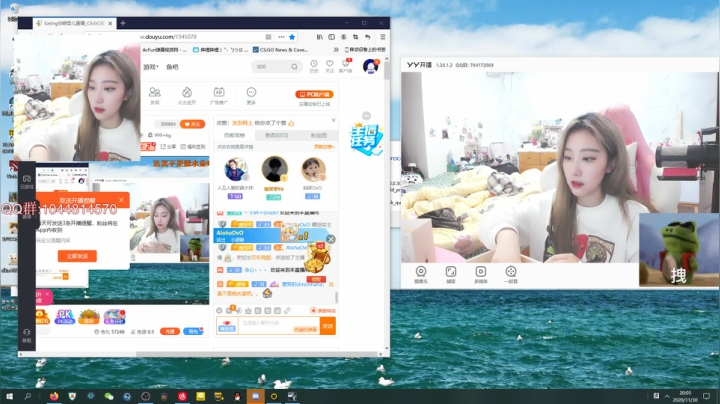Click the orange send-now button in reminder popup

click(x=77, y=256)
